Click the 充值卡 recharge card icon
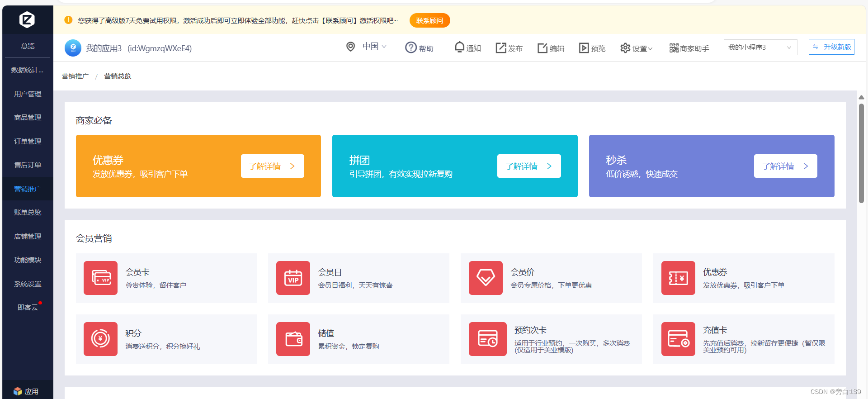 tap(678, 339)
